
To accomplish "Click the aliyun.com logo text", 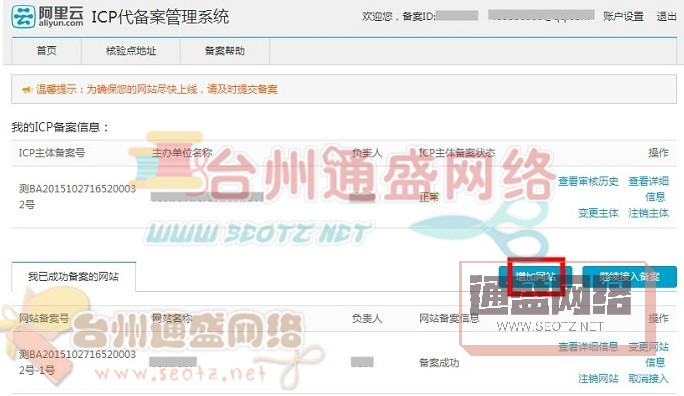I will pos(61,24).
